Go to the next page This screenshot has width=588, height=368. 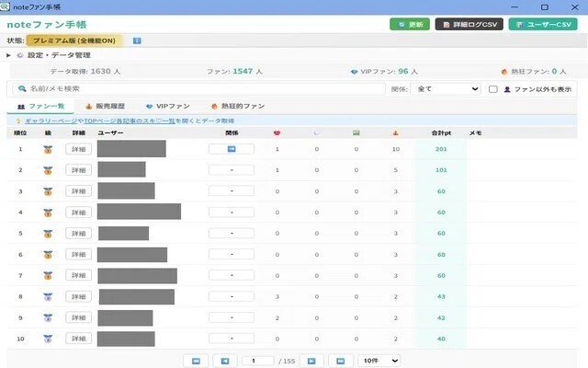click(311, 361)
